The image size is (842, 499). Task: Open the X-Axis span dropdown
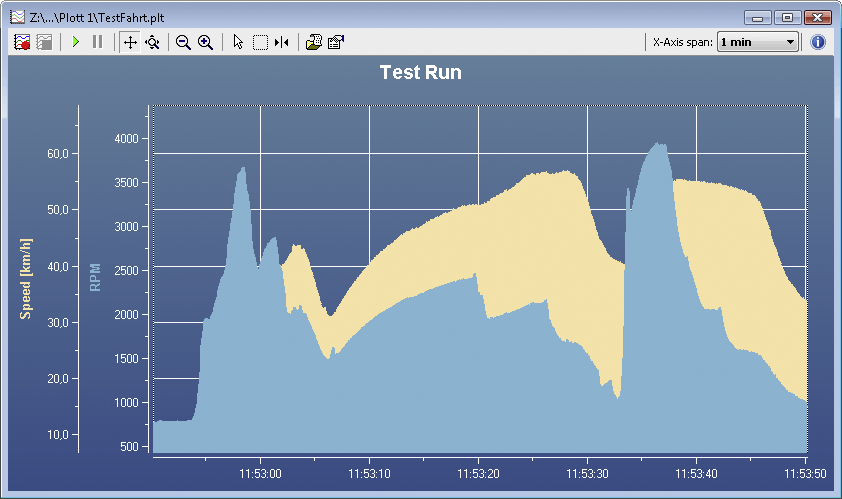pyautogui.click(x=757, y=42)
